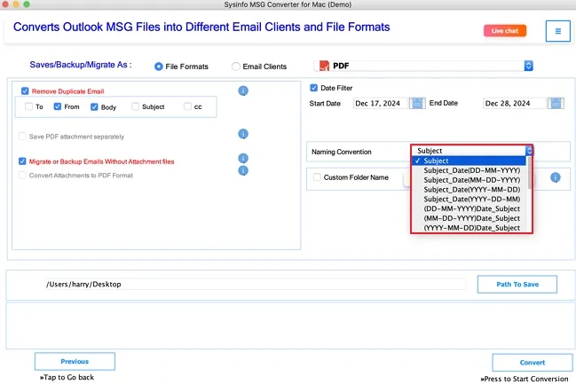This screenshot has height=392, width=576.
Task: Uncheck the From checkbox
Action: click(x=58, y=106)
